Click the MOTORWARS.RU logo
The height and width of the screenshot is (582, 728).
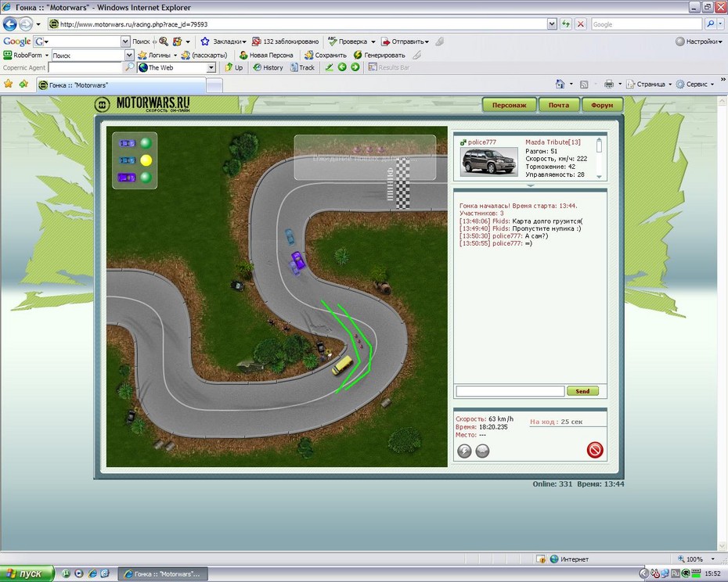click(142, 104)
